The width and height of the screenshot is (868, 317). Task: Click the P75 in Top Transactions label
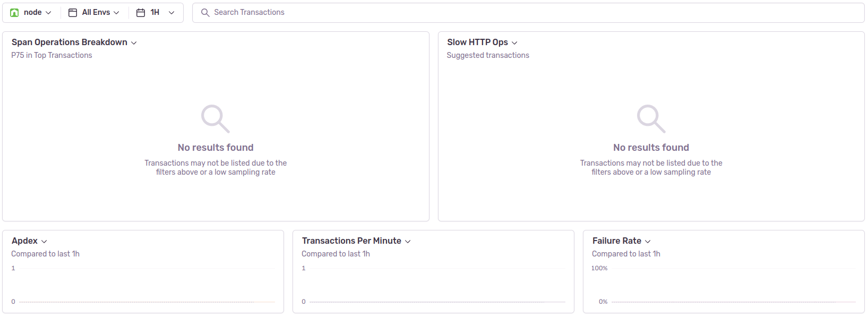click(51, 55)
